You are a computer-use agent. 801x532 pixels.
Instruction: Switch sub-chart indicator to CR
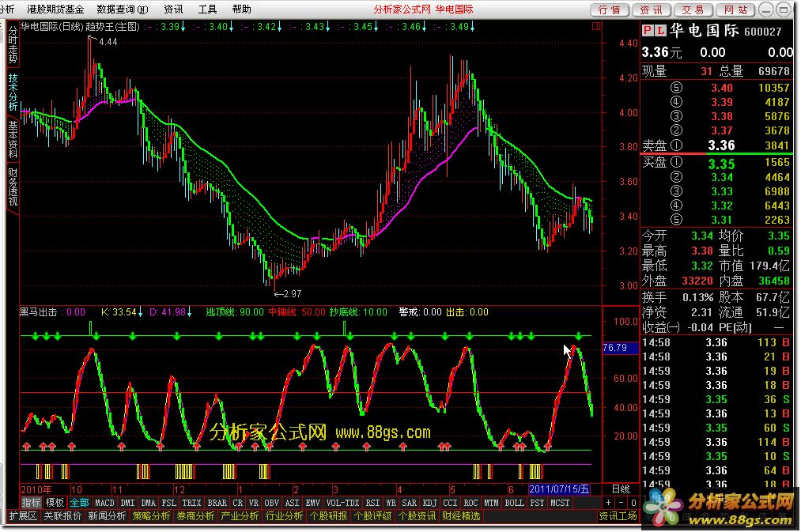pyautogui.click(x=238, y=503)
